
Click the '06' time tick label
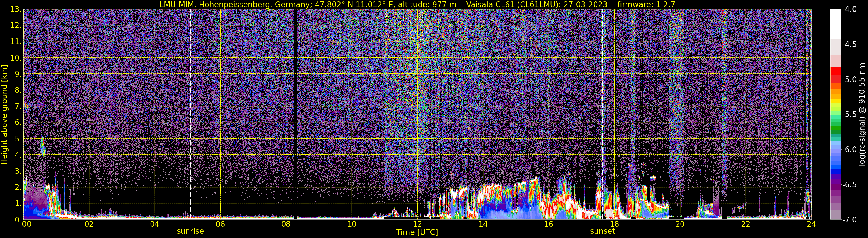click(220, 224)
